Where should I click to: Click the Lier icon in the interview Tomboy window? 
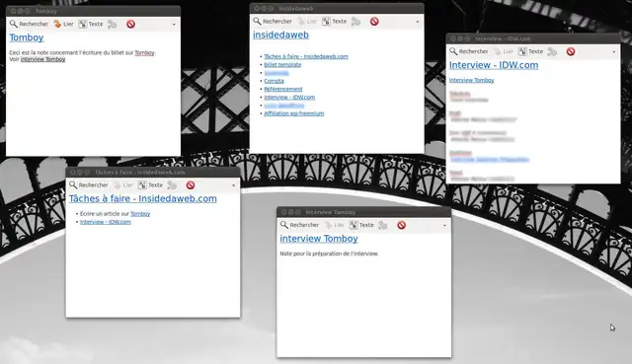(335, 225)
